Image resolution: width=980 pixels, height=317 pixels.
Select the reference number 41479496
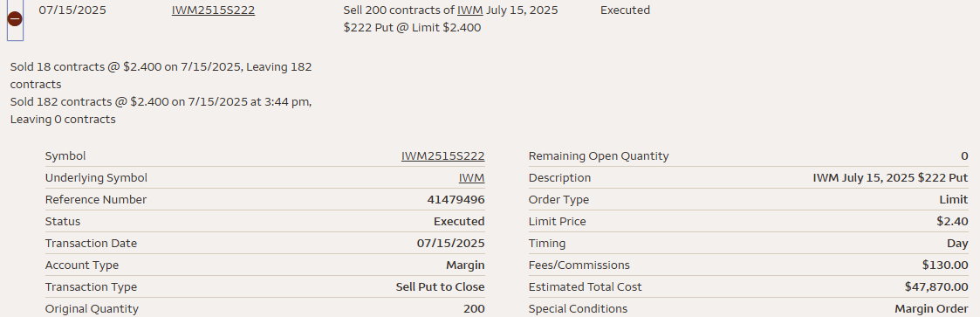[x=456, y=199]
